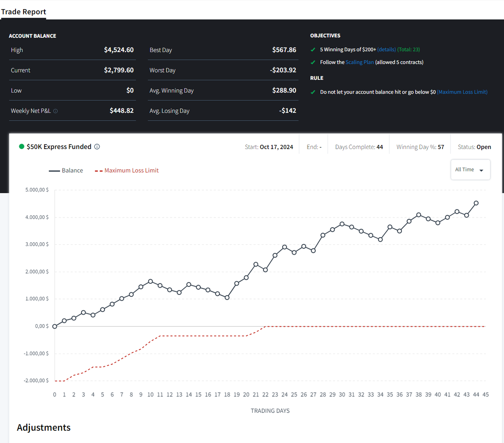Click the green status dot beside $50K Express Funded
The height and width of the screenshot is (443, 504).
pos(21,147)
